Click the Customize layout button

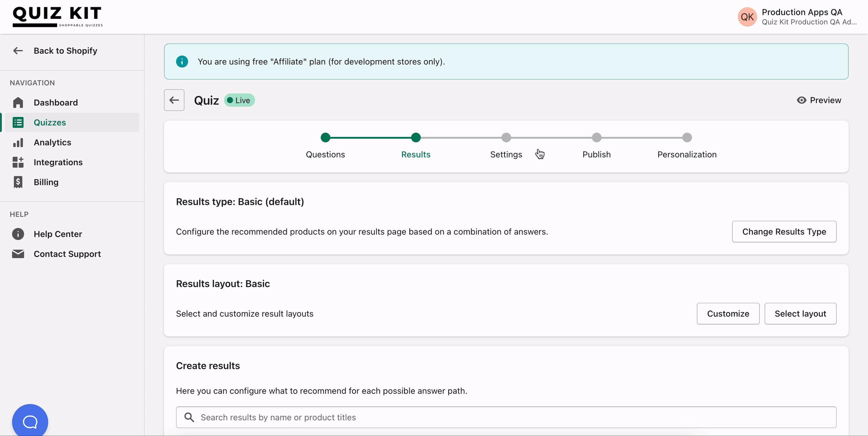tap(728, 314)
